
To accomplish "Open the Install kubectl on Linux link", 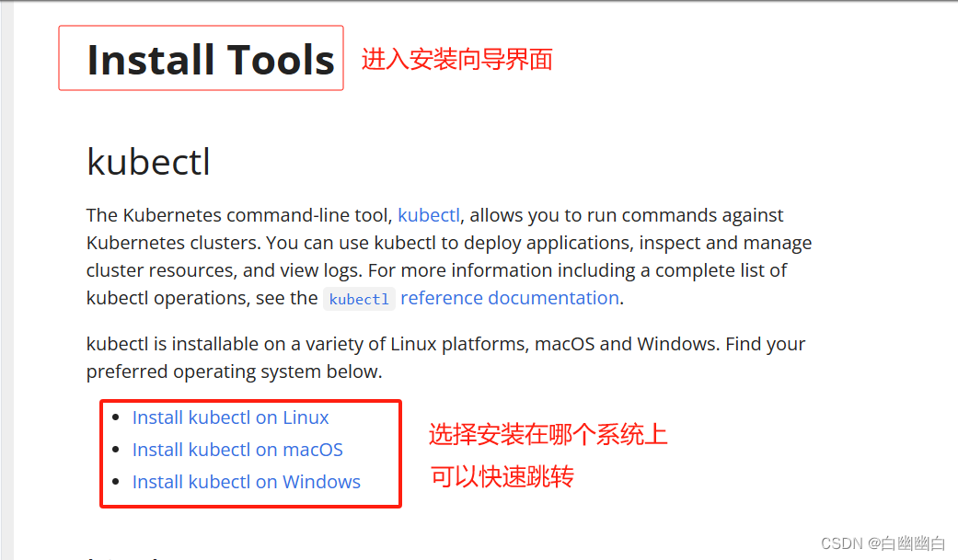I will (230, 417).
